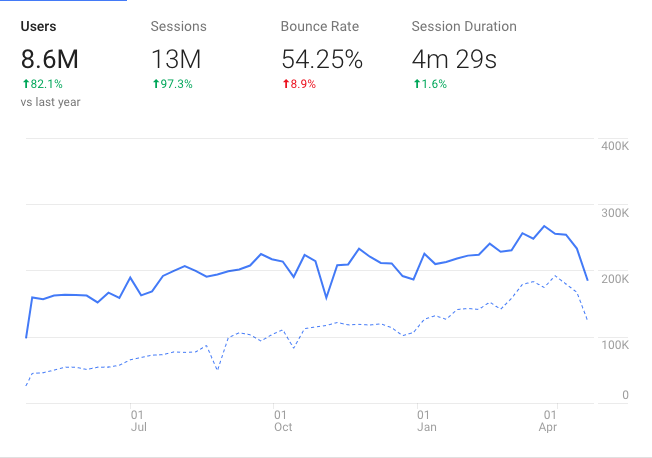Show the Session Duration metric tab
Screen dimensions: 652x458
(x=464, y=26)
